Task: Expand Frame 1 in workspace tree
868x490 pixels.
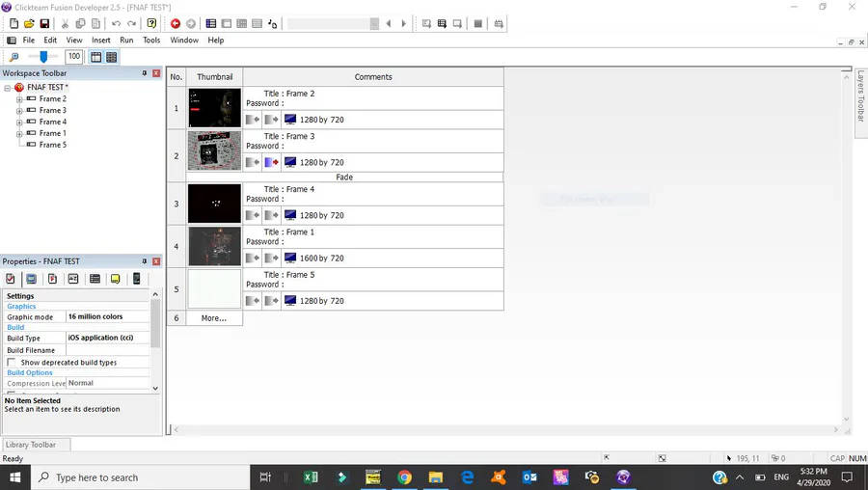Action: 19,133
